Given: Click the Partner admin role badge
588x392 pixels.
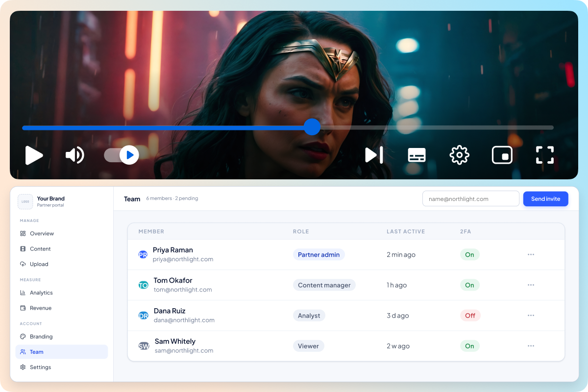Looking at the screenshot, I should click(x=319, y=255).
